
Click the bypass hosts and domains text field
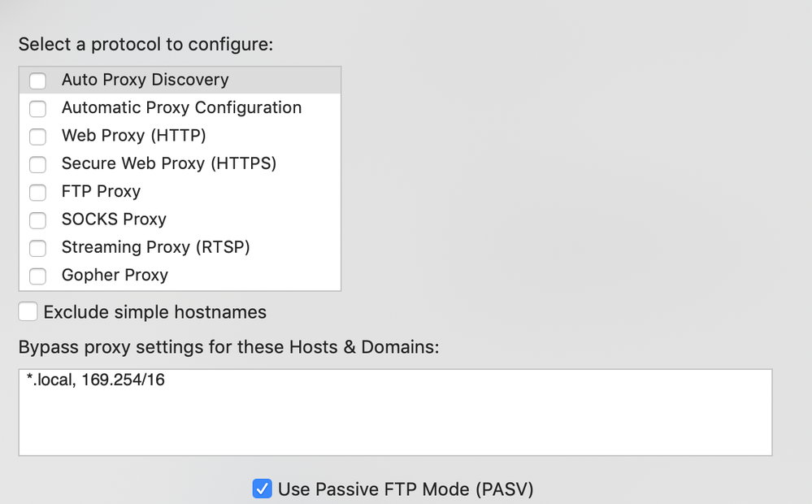(396, 412)
